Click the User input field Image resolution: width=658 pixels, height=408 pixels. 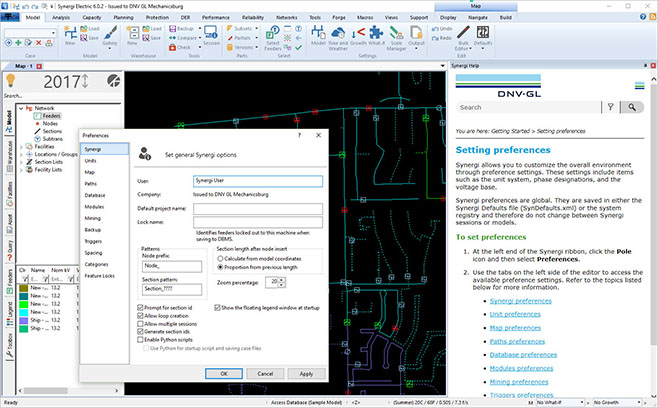(258, 181)
